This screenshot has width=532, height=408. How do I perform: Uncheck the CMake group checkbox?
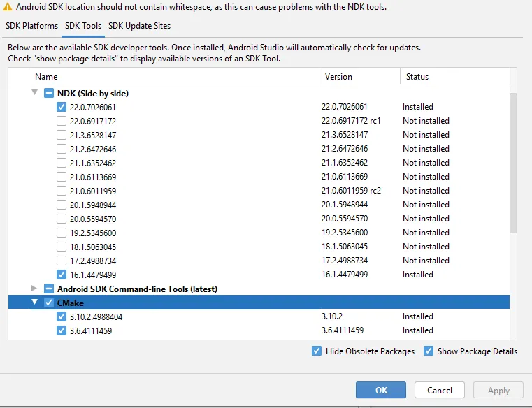click(x=49, y=303)
